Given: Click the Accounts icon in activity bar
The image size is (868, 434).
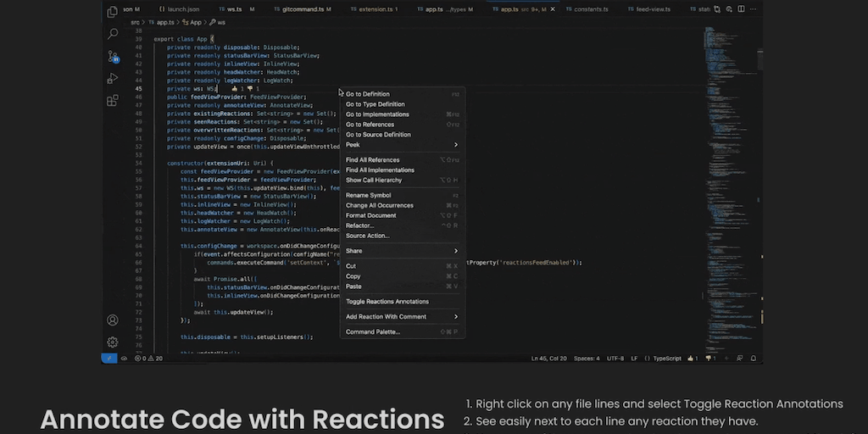Looking at the screenshot, I should tap(113, 320).
